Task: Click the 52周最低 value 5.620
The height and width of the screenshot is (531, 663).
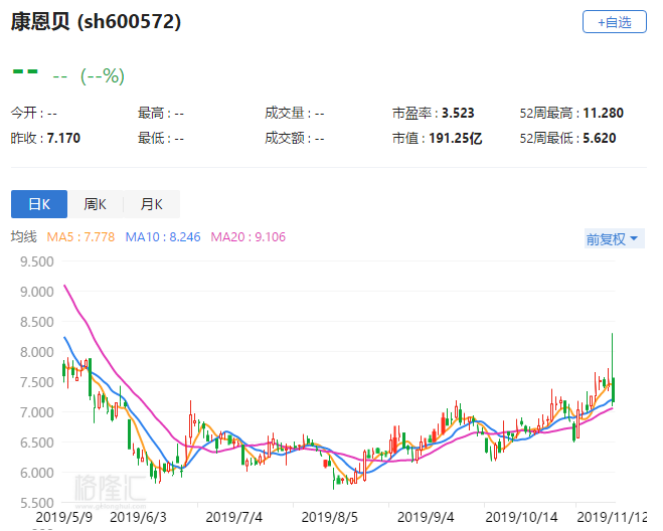Action: pos(599,138)
